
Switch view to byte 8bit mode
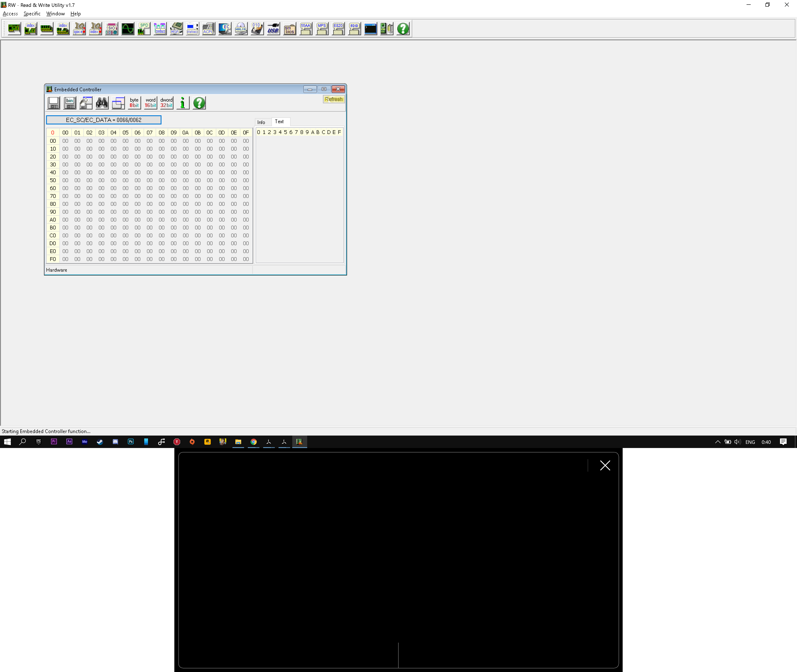tap(134, 103)
